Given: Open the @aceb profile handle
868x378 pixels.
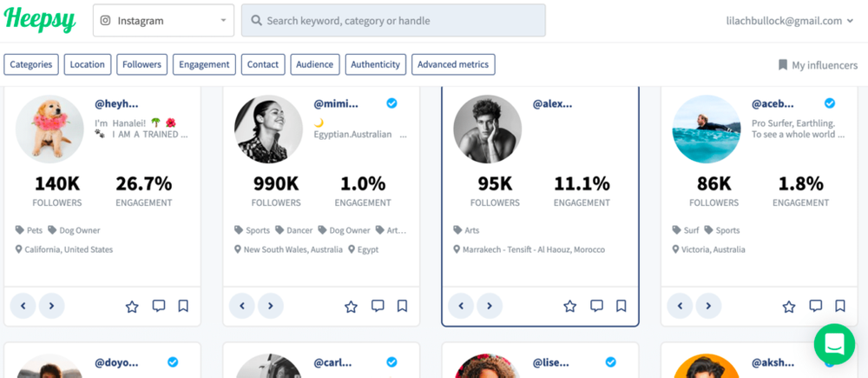Looking at the screenshot, I should [x=773, y=103].
